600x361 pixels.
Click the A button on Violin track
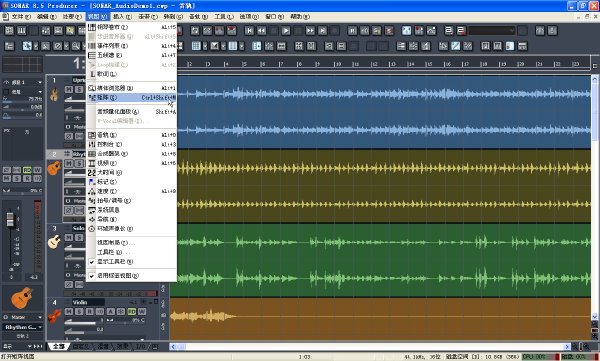[x=111, y=312]
